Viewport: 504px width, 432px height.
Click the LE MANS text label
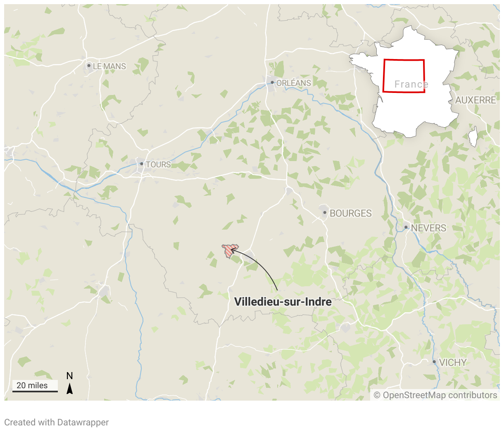109,66
